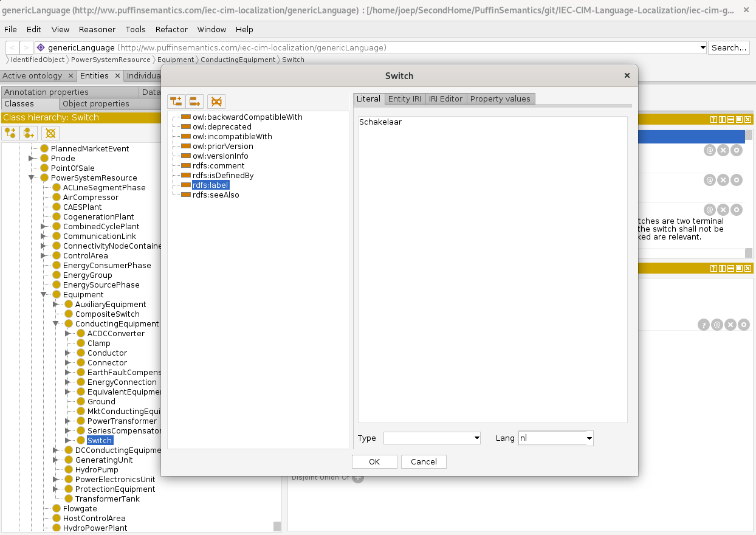Float the lower right panel via header icon
Viewport: 756px width, 535px height.
click(x=739, y=268)
